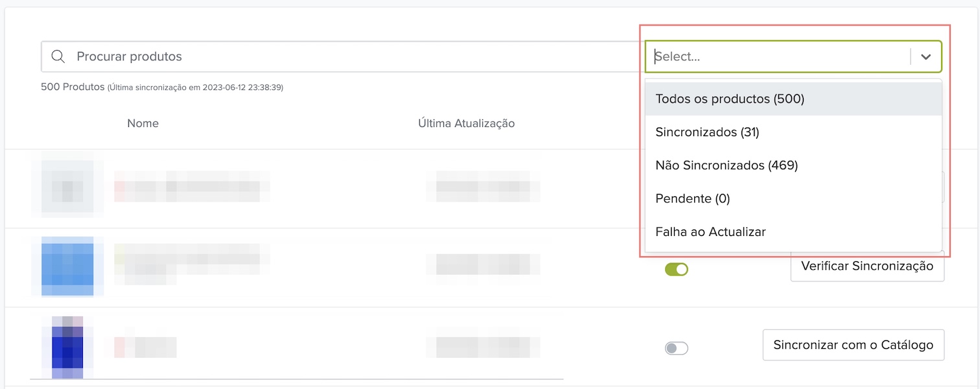Select Todos os productos (500) option

coord(730,99)
